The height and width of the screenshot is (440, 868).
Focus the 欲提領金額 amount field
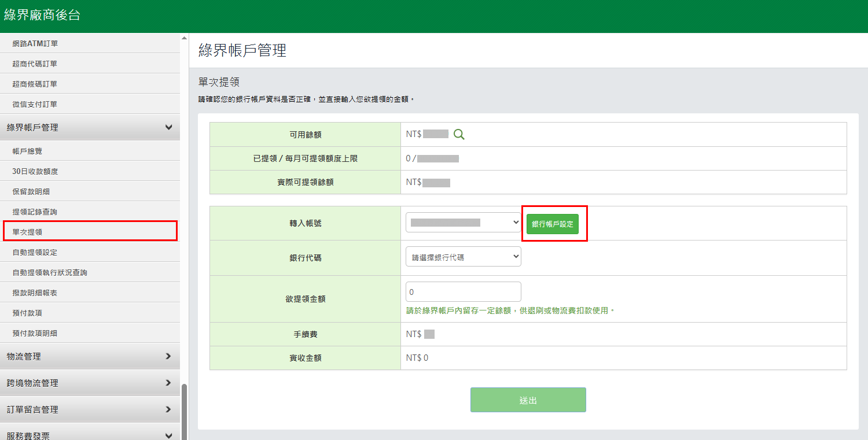464,292
